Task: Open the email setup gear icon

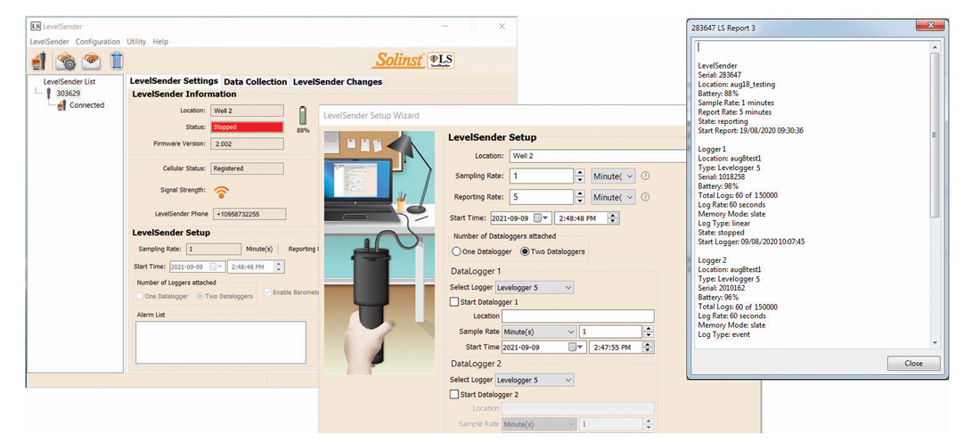Action: 66,62
